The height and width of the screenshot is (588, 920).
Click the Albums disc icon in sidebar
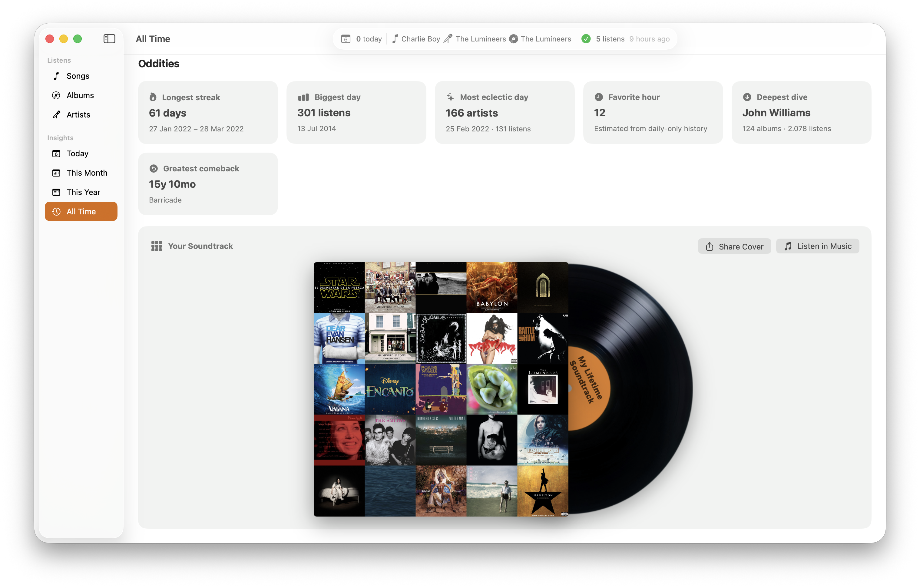56,95
